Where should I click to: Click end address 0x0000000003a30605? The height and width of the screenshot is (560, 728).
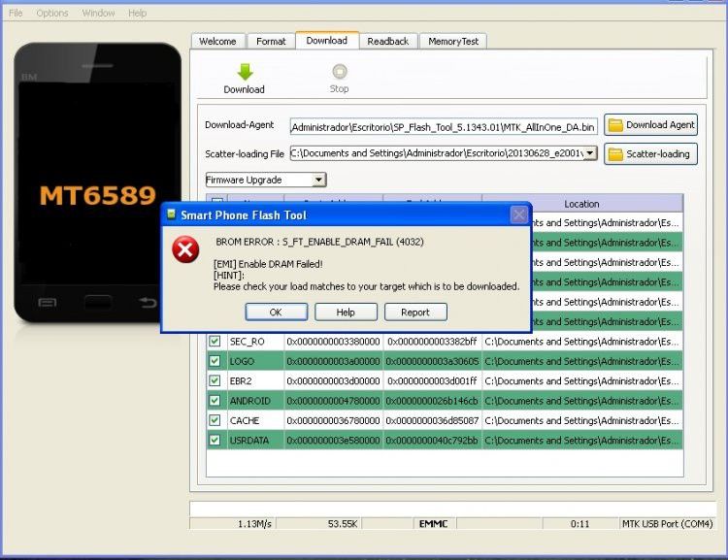[x=432, y=361]
